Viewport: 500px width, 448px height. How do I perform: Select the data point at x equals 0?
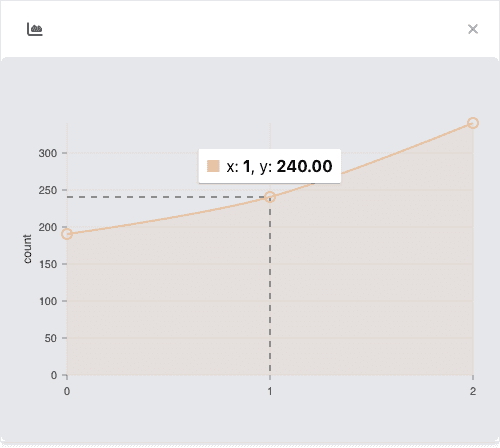pos(67,234)
